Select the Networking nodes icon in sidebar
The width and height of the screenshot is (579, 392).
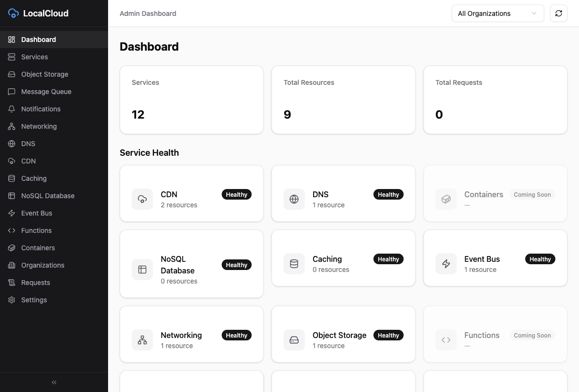[x=11, y=126]
